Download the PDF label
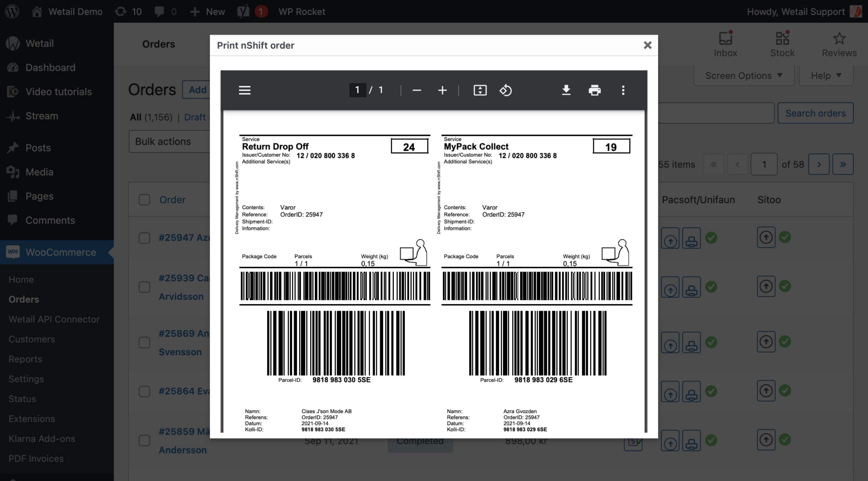This screenshot has height=481, width=868. click(x=566, y=90)
